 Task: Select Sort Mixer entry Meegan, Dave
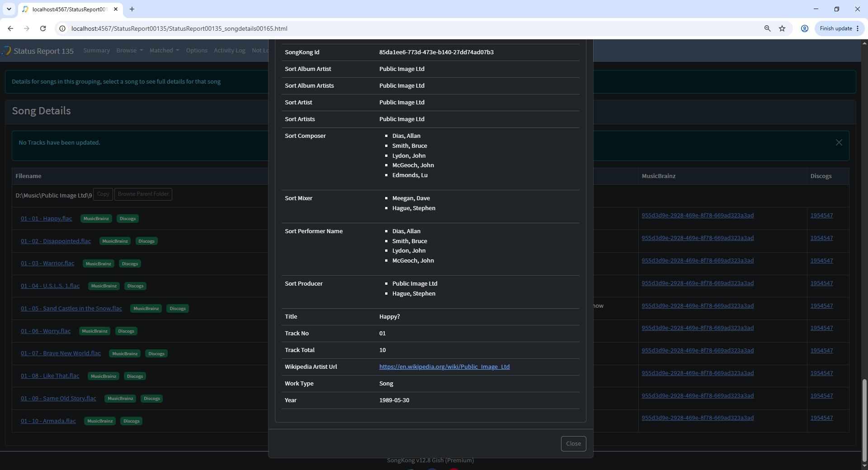click(411, 198)
